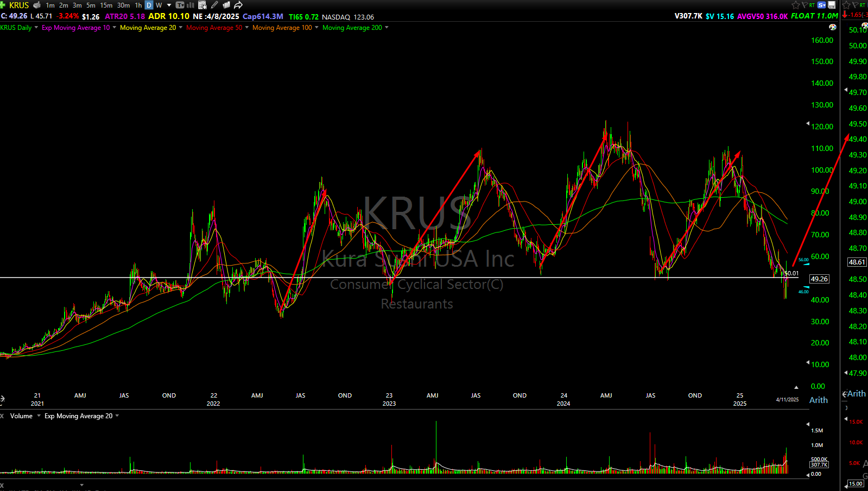Select the 1h timeframe
Viewport: 868px width, 491px height.
pos(138,5)
